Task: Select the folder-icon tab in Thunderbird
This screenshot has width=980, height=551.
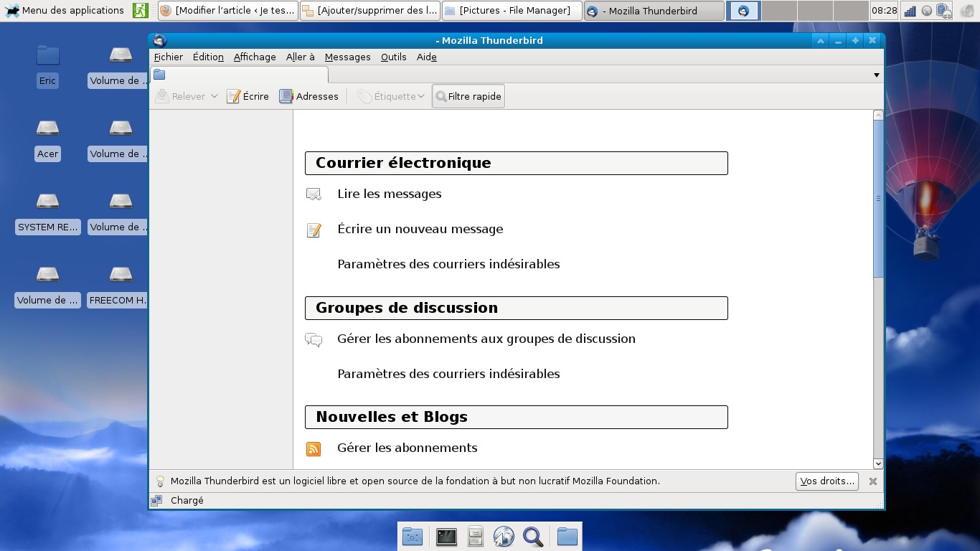Action: tap(239, 75)
